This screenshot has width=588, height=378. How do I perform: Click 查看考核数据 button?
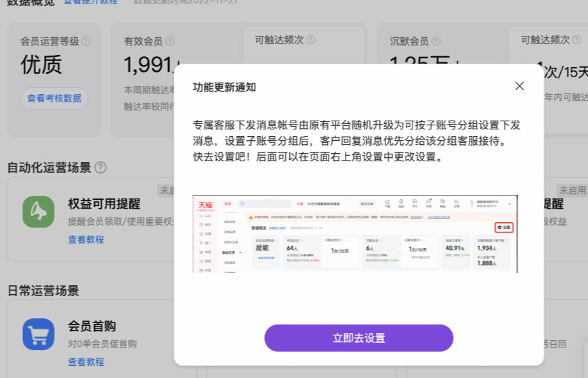54,98
